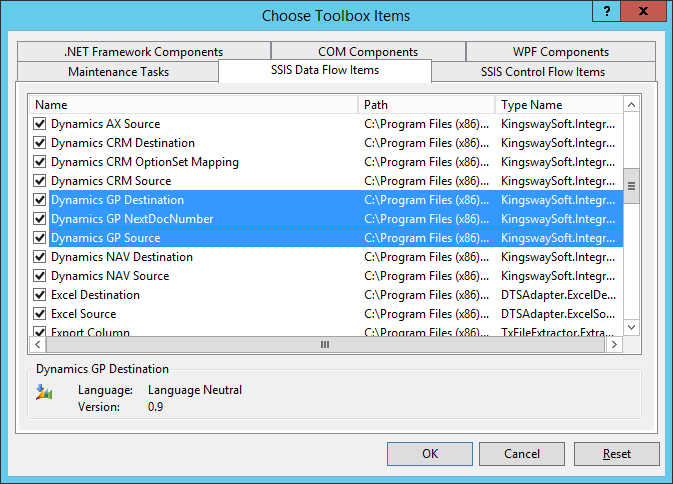
Task: Select the Dynamics GP Destination row name
Action: (x=117, y=200)
